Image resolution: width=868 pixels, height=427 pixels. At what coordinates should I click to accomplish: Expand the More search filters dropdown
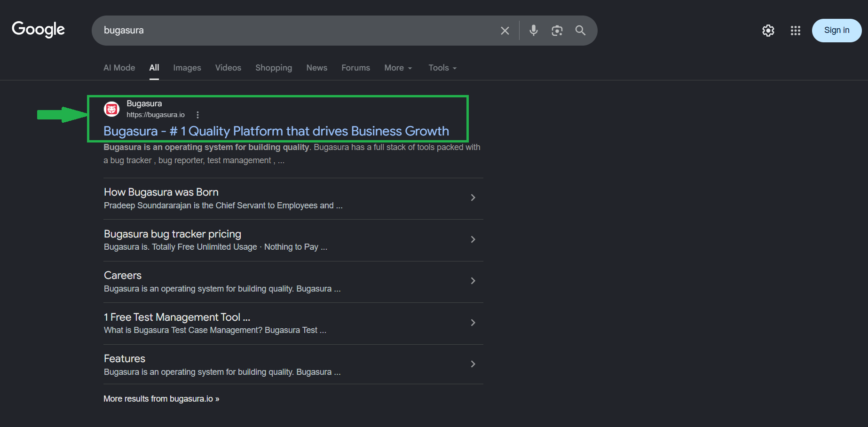click(x=398, y=68)
